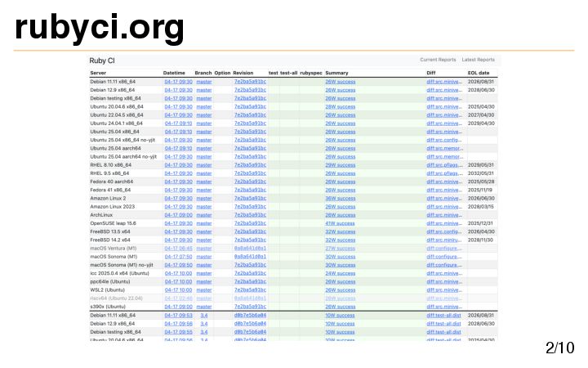
Task: Open '29W success' summary for RHEL 8.10
Action: click(340, 165)
